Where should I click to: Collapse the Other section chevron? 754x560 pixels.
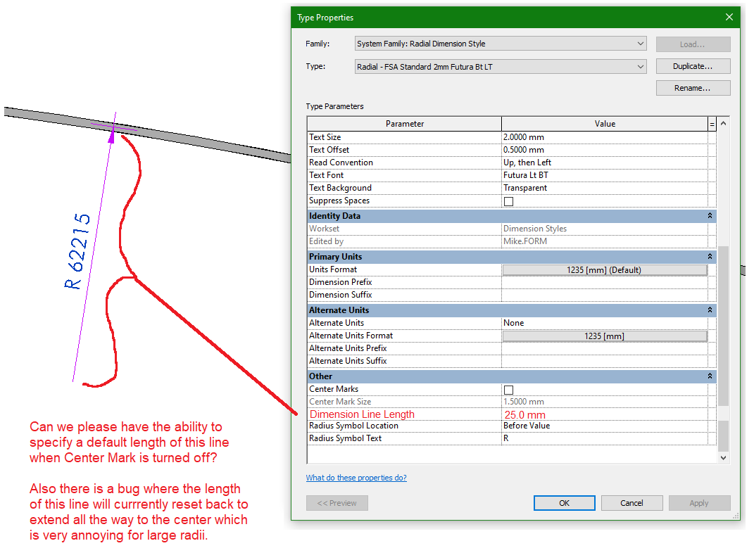point(710,376)
